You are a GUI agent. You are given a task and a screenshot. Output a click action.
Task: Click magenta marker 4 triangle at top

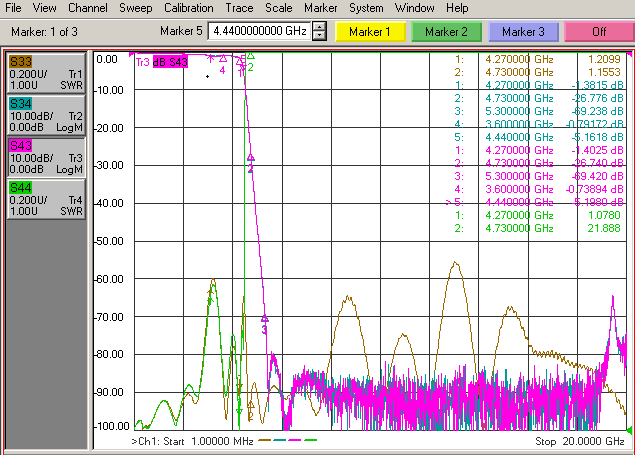click(223, 59)
